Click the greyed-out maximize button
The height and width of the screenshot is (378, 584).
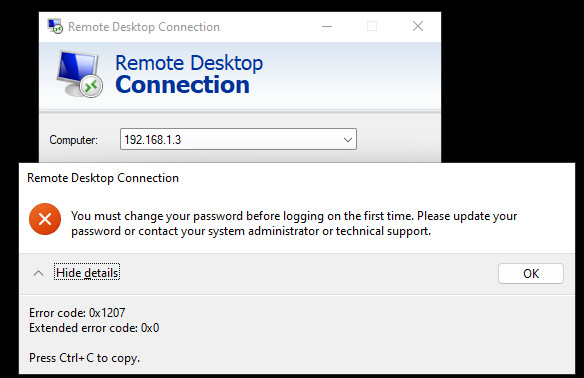click(372, 26)
